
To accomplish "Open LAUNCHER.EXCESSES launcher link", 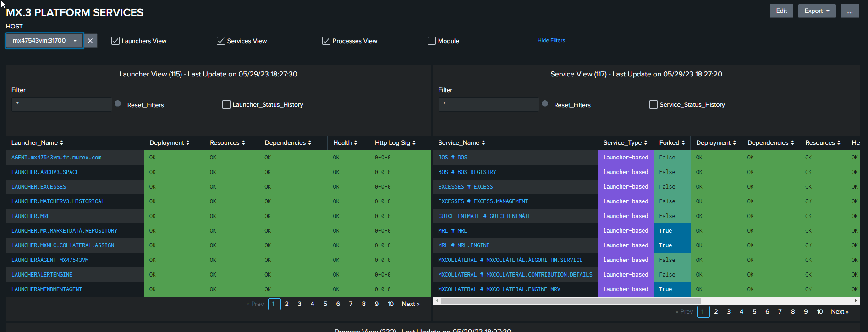I will point(38,186).
